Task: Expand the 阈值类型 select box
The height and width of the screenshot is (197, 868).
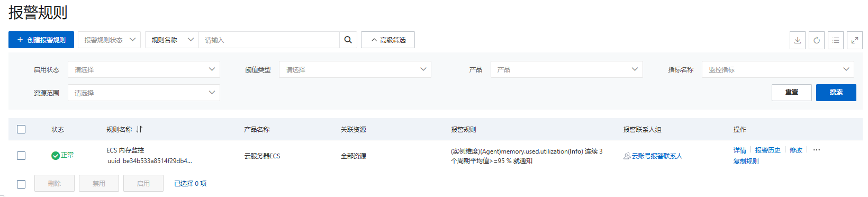Action: click(x=355, y=69)
